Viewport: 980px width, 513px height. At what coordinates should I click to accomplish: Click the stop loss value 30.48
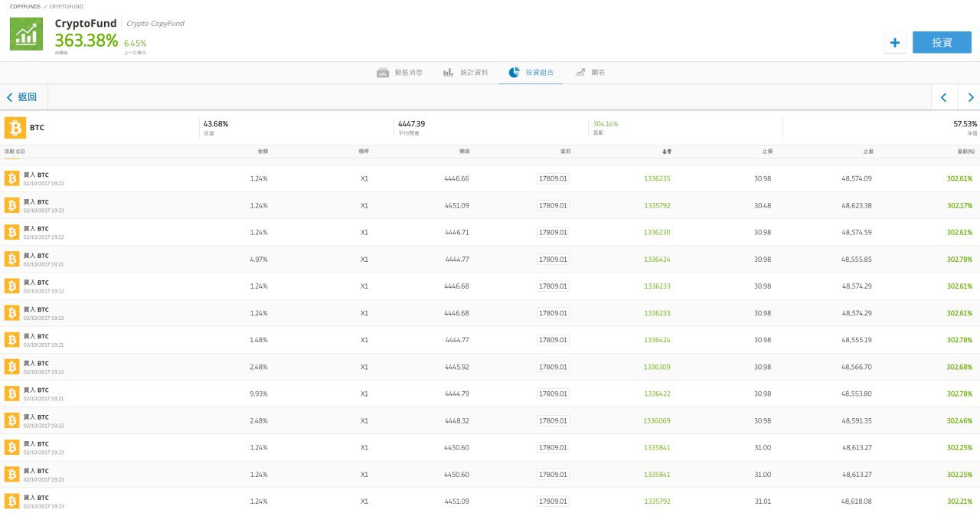(763, 205)
